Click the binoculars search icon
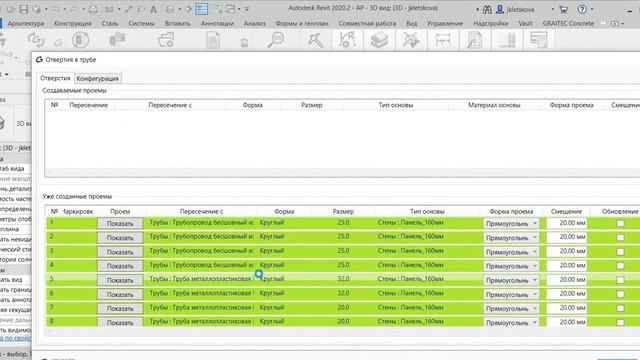 [487, 9]
